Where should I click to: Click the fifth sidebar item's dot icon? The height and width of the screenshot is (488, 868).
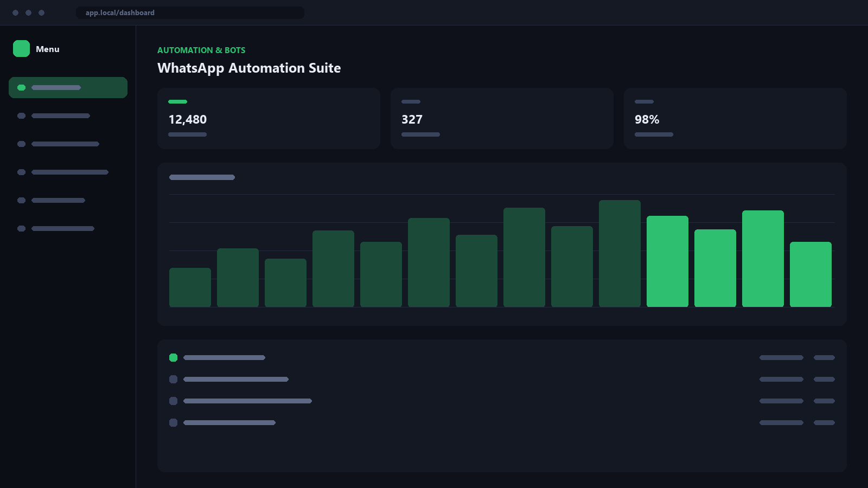(x=22, y=200)
